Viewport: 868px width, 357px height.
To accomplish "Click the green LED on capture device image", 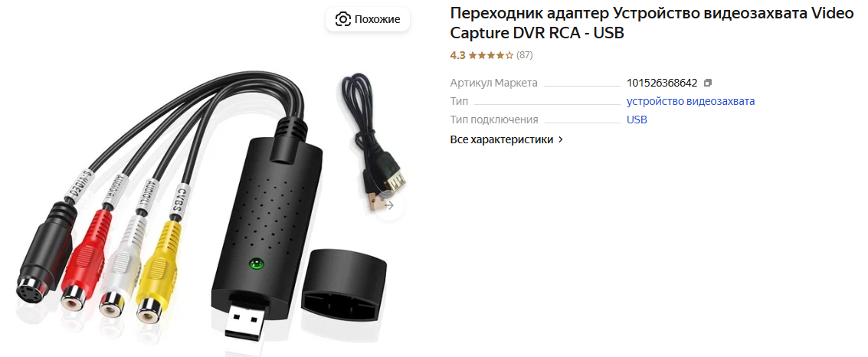I will [257, 264].
